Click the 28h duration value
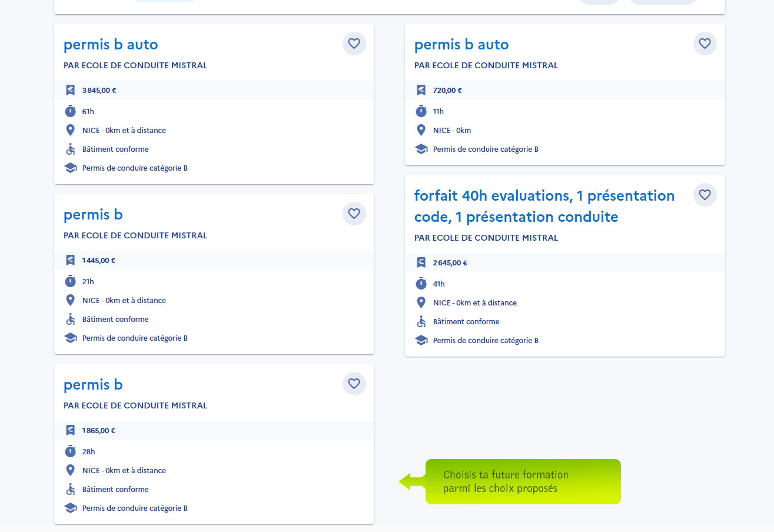 click(89, 451)
